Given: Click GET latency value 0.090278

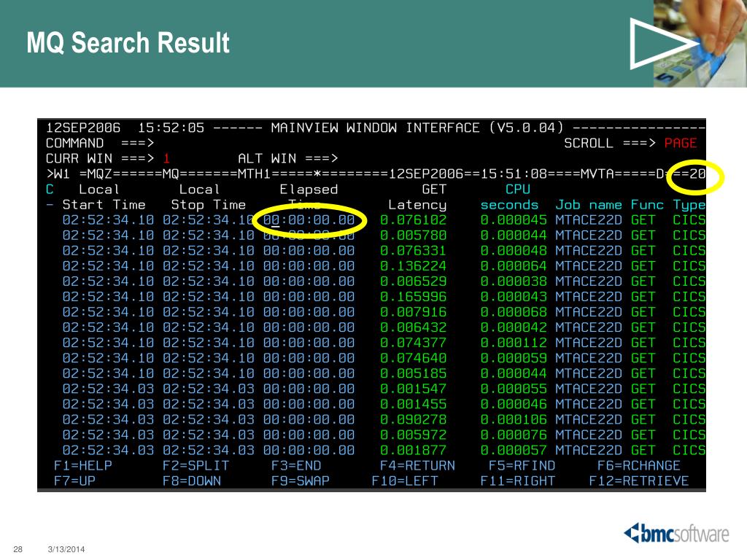Looking at the screenshot, I should tap(413, 419).
